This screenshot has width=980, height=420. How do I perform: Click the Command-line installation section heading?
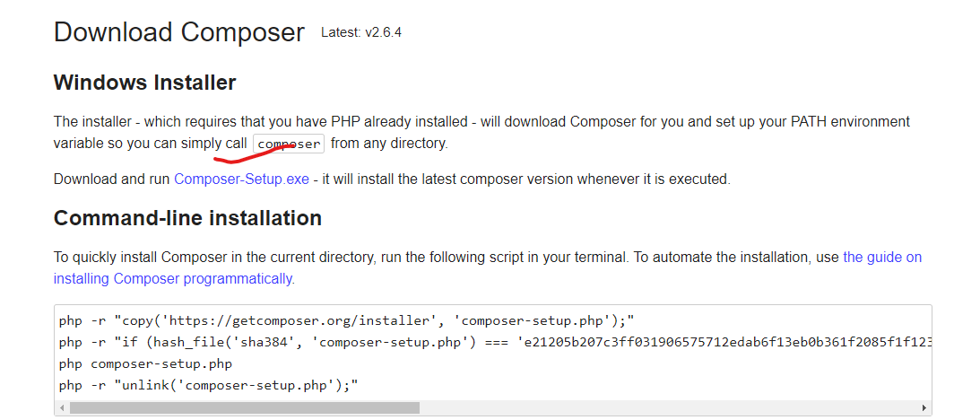(x=187, y=218)
